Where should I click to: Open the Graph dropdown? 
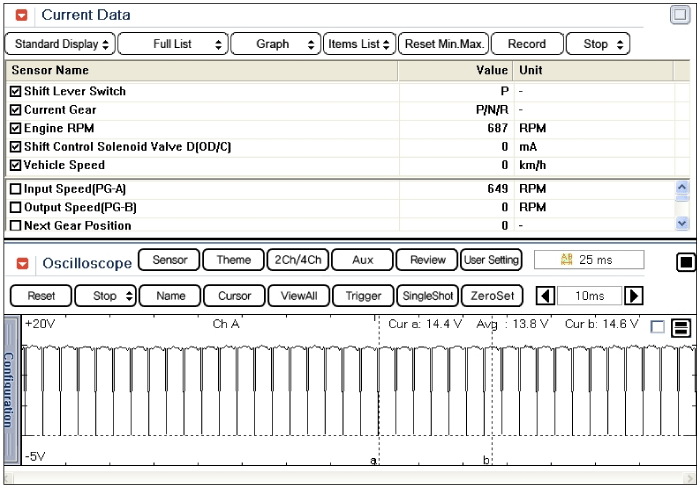click(x=275, y=44)
